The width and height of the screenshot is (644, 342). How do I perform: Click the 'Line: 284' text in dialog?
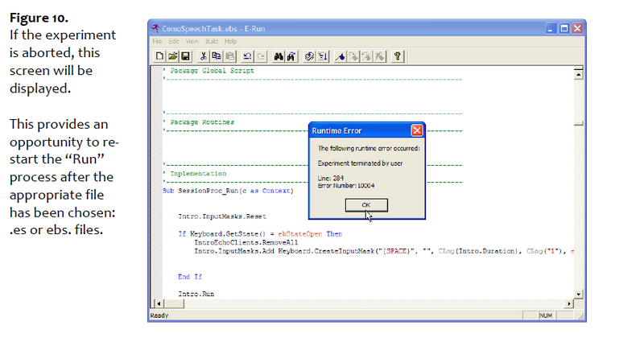pos(331,178)
